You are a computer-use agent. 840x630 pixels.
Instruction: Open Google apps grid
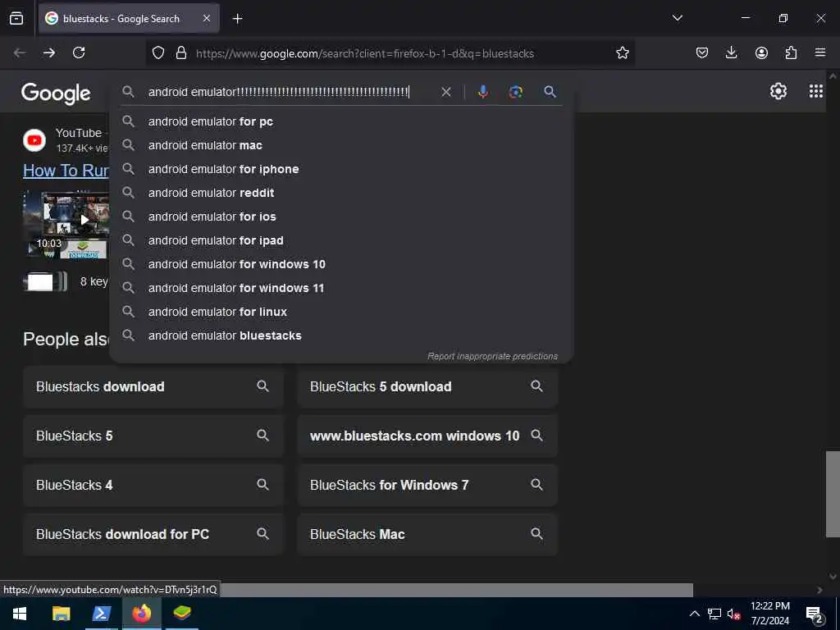click(816, 91)
